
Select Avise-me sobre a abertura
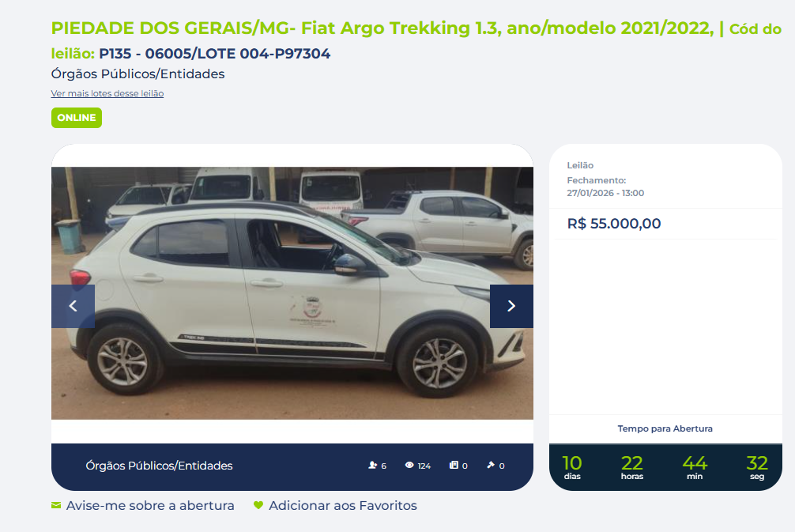tap(150, 506)
